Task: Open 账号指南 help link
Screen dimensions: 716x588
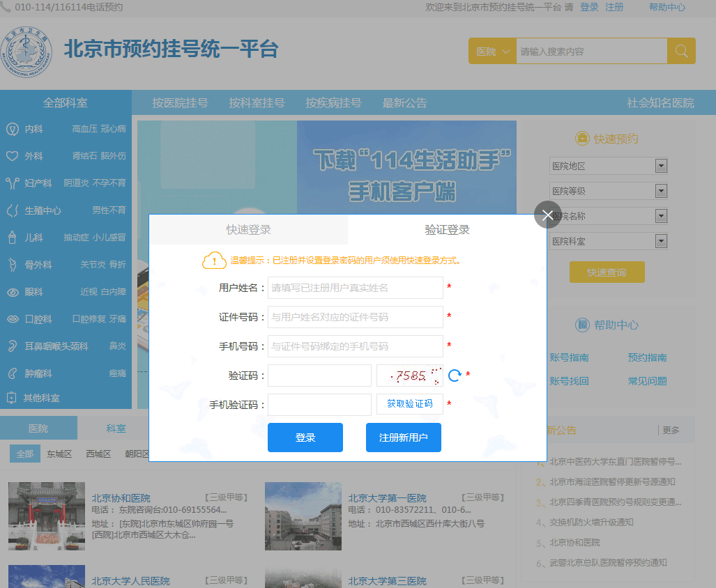Action: pyautogui.click(x=569, y=357)
